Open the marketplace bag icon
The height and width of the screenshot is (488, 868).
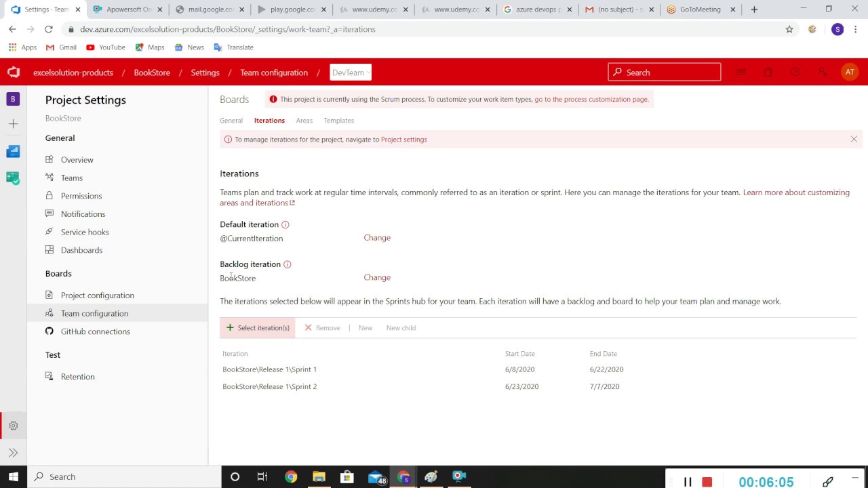pos(768,72)
